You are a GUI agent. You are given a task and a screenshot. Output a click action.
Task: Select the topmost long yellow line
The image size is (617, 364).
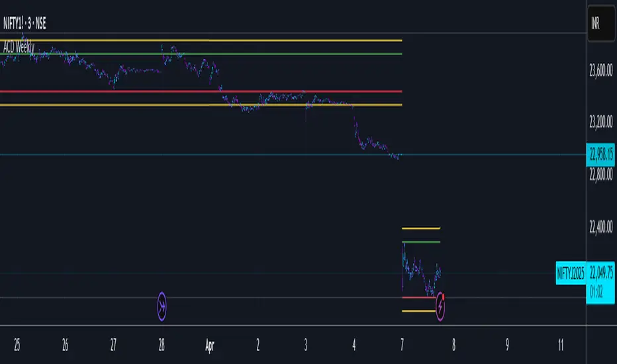click(201, 40)
